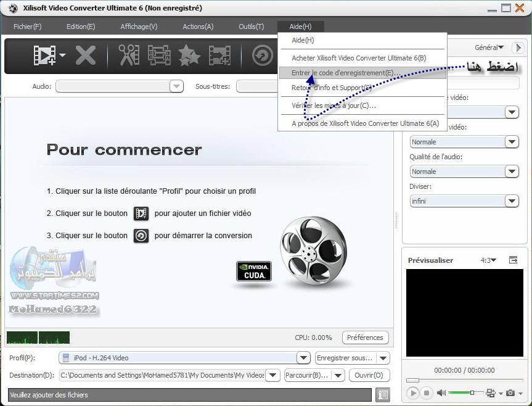Mute audio with the speaker icon
The height and width of the screenshot is (406, 532).
click(441, 393)
